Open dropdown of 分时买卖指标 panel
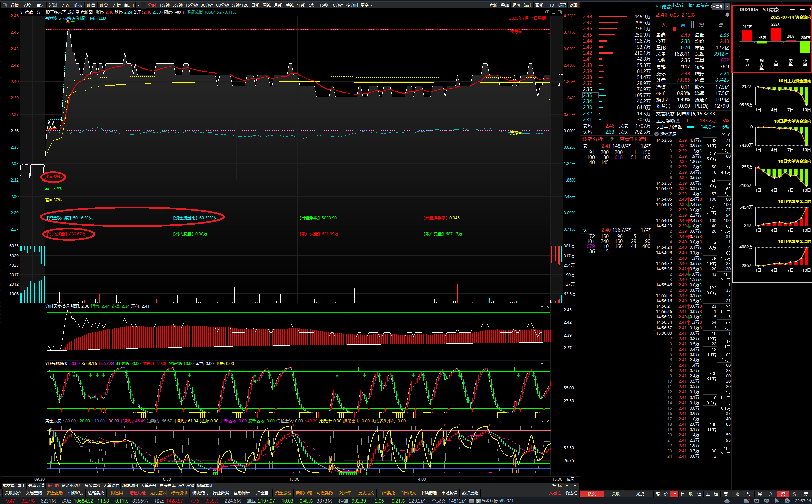The height and width of the screenshot is (504, 812). click(542, 307)
